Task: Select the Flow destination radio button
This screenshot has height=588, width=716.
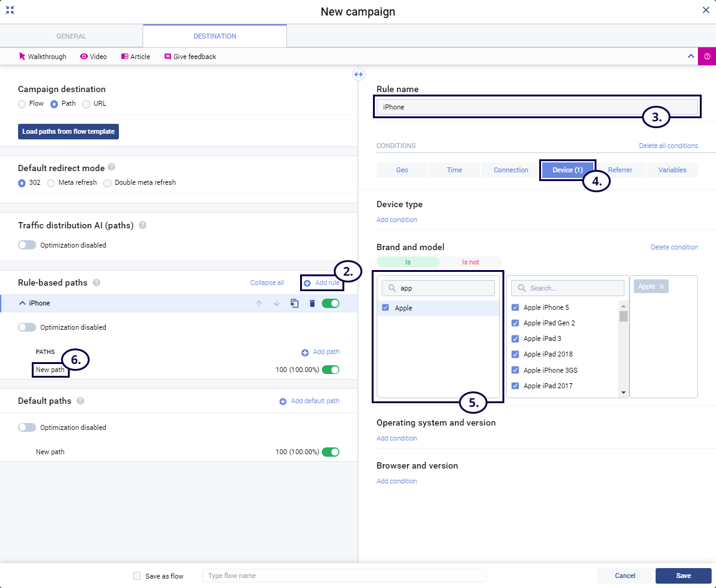Action: click(22, 104)
